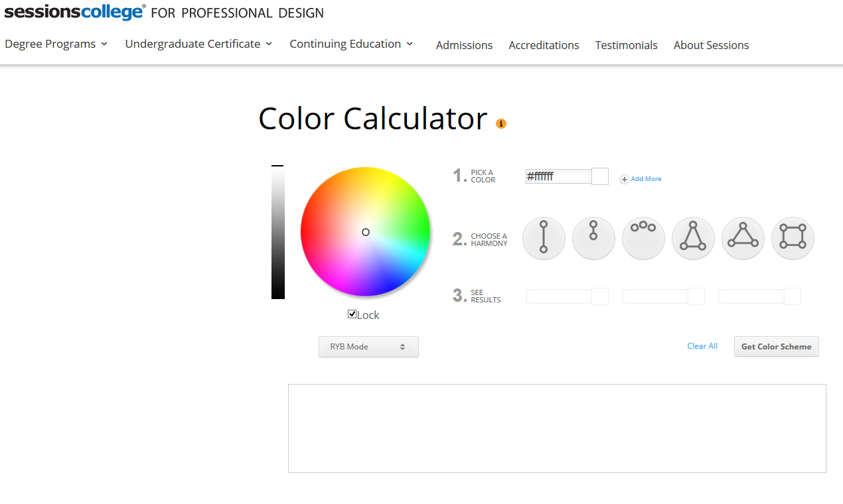Pick the Split Complementary harmony icon
The width and height of the screenshot is (843, 504).
tap(693, 238)
